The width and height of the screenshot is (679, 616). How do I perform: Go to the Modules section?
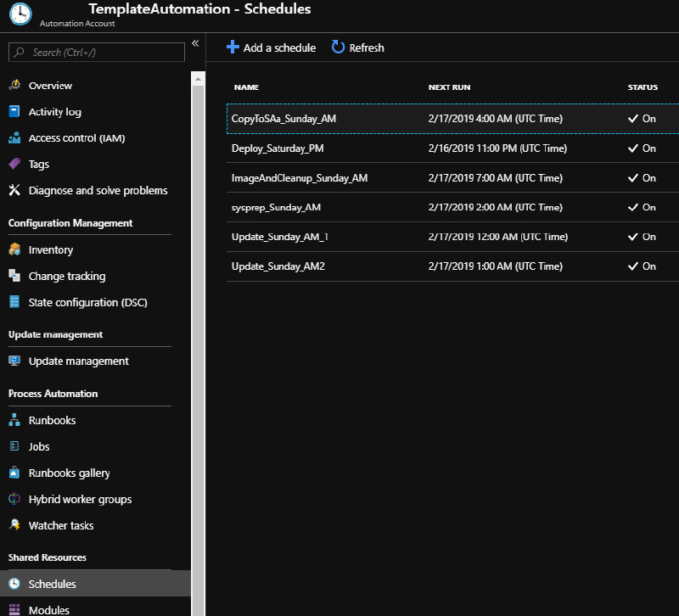pyautogui.click(x=48, y=609)
